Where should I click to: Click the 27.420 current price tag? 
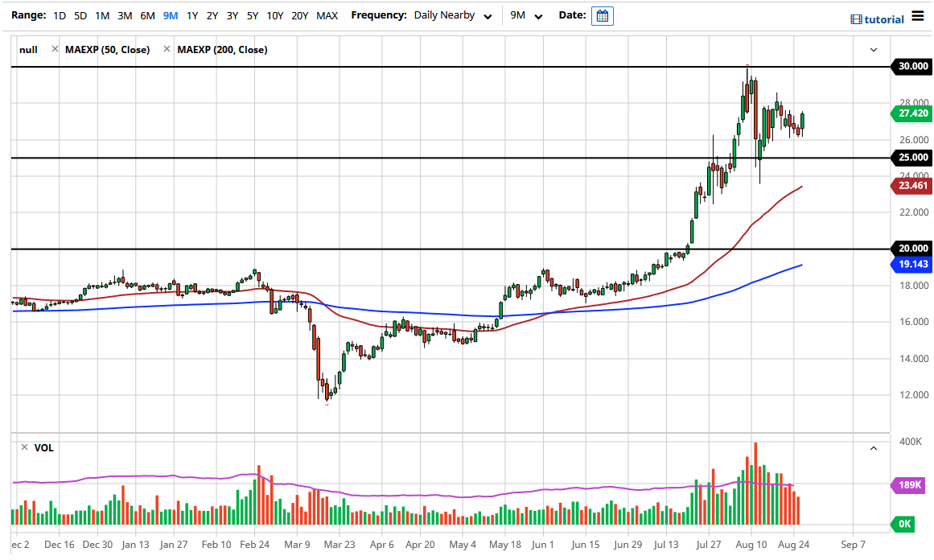[912, 113]
